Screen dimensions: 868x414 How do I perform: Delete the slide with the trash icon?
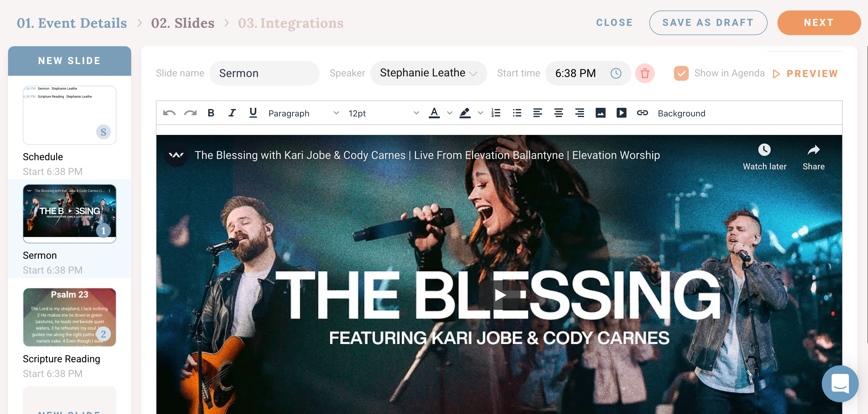[x=645, y=73]
